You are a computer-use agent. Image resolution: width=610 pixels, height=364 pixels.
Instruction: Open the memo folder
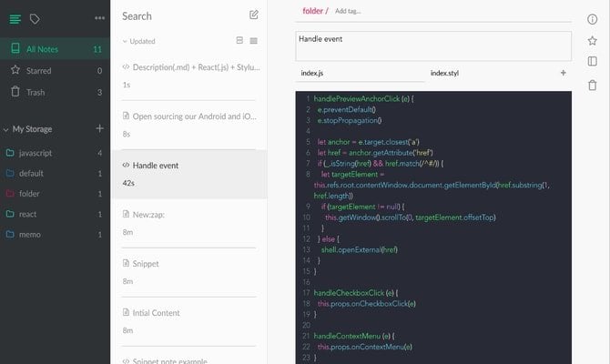pyautogui.click(x=55, y=234)
